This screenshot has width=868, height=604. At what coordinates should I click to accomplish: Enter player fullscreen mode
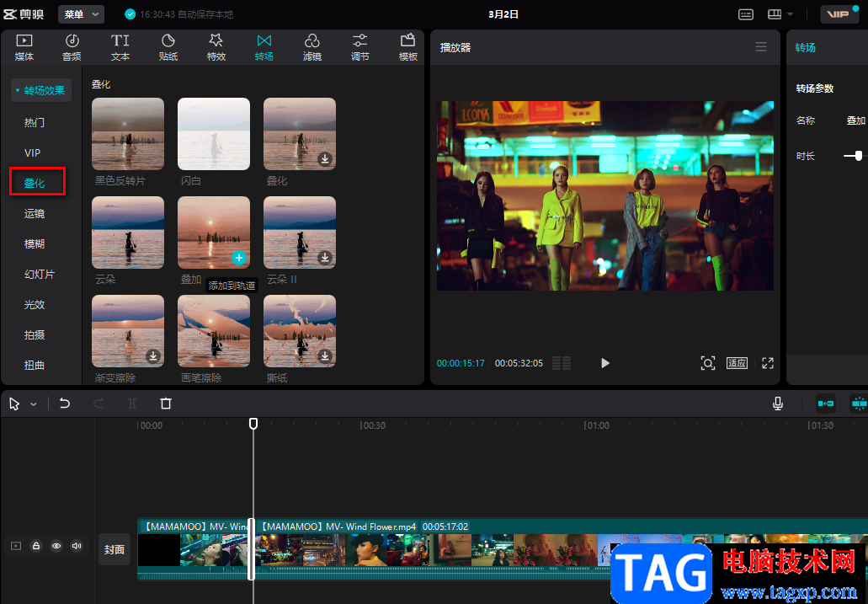click(767, 363)
